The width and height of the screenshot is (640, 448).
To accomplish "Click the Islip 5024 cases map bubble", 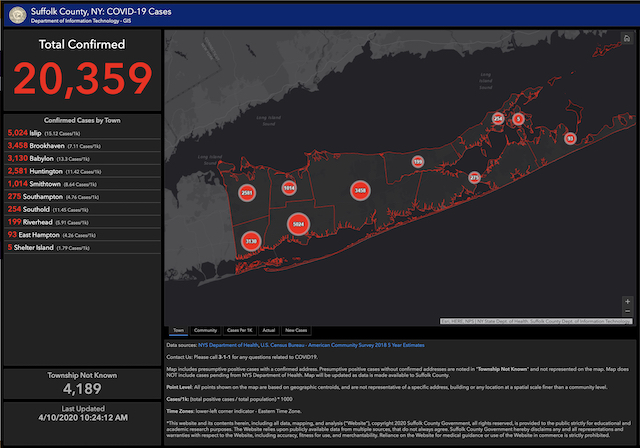I will point(297,225).
